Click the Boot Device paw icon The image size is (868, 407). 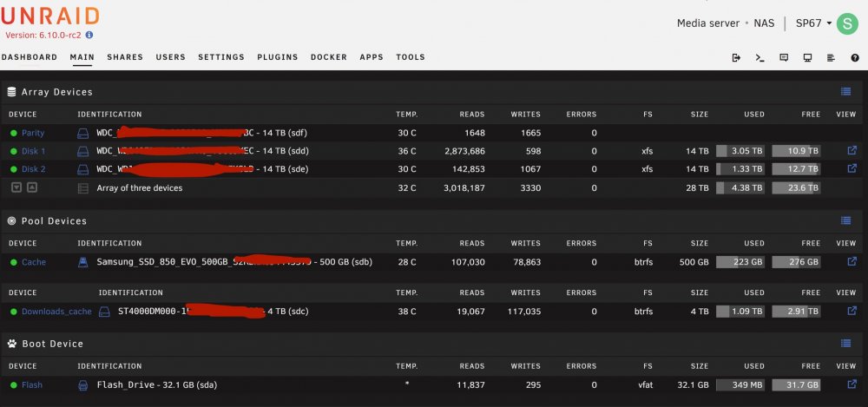(x=11, y=344)
